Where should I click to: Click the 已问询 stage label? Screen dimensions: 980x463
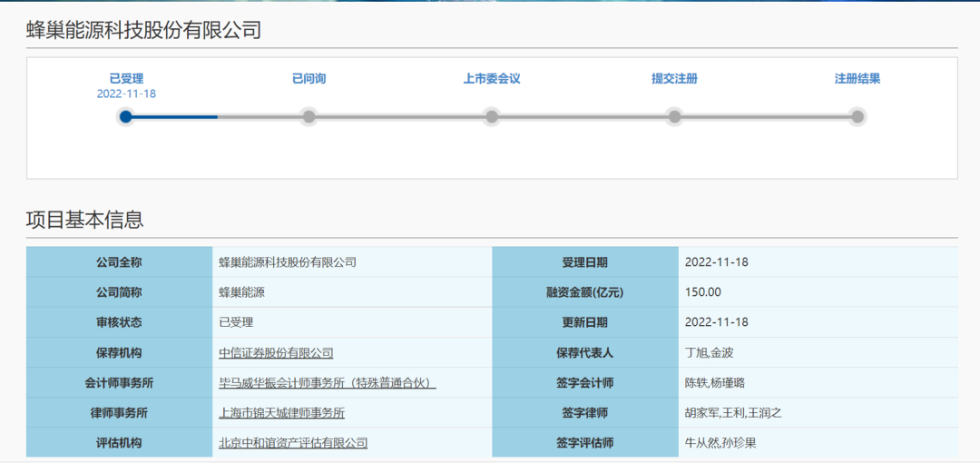(309, 79)
